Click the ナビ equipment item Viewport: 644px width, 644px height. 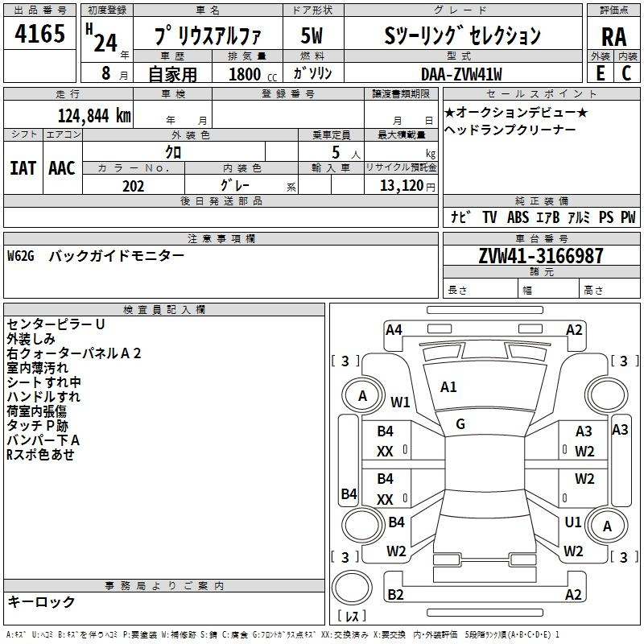tap(460, 217)
